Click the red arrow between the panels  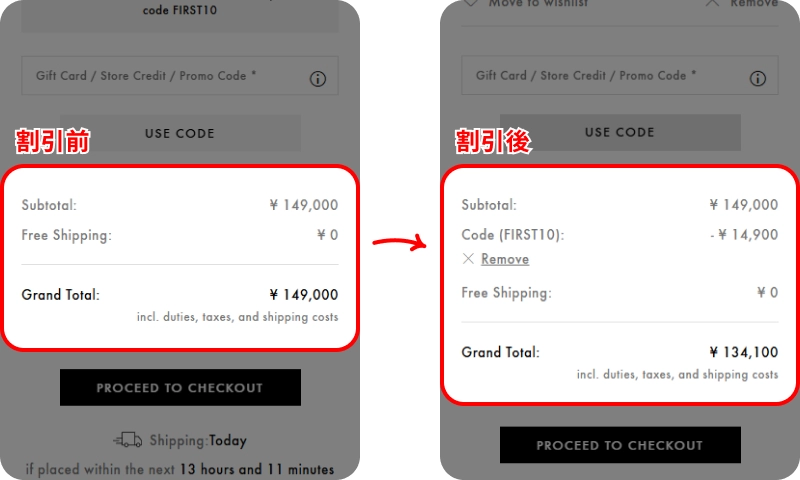[399, 242]
